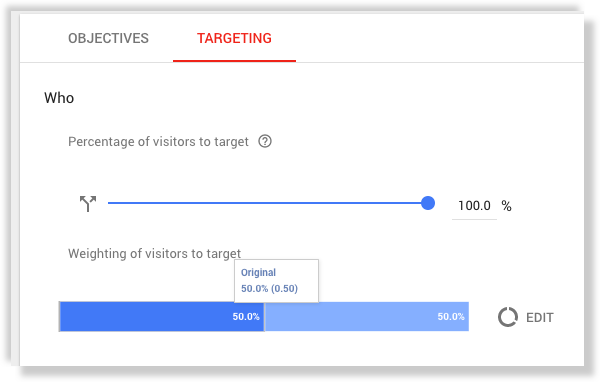Click the Original title in tooltip
This screenshot has height=382, width=600.
258,273
